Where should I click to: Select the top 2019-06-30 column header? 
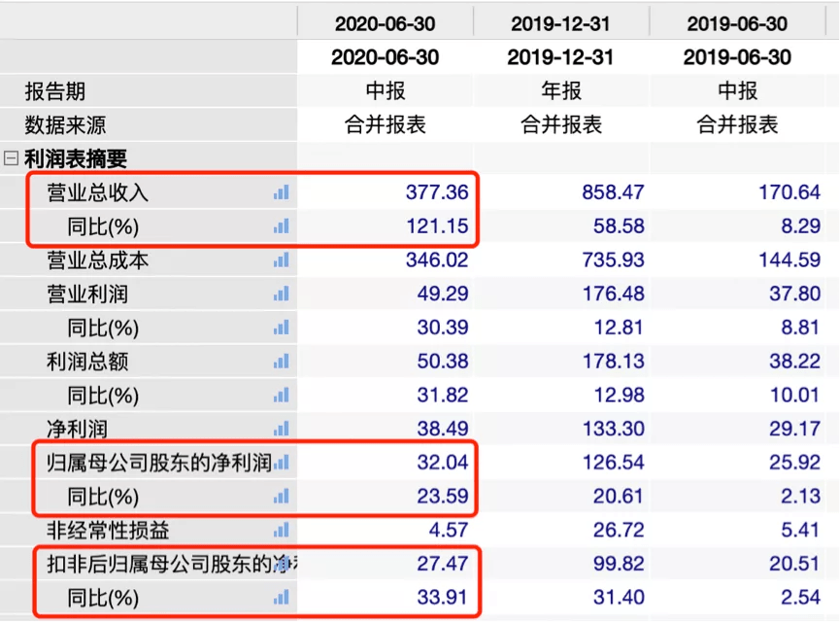coord(737,23)
